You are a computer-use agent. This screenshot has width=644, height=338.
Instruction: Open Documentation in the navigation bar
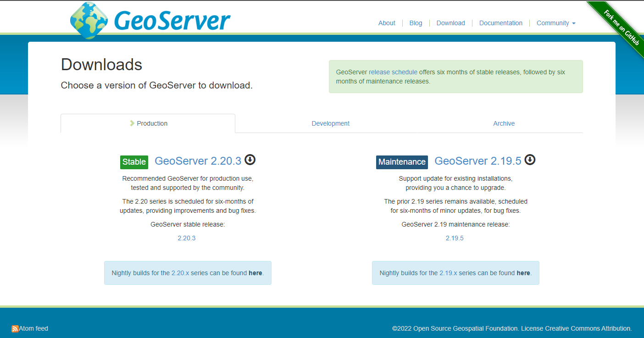[x=500, y=23]
